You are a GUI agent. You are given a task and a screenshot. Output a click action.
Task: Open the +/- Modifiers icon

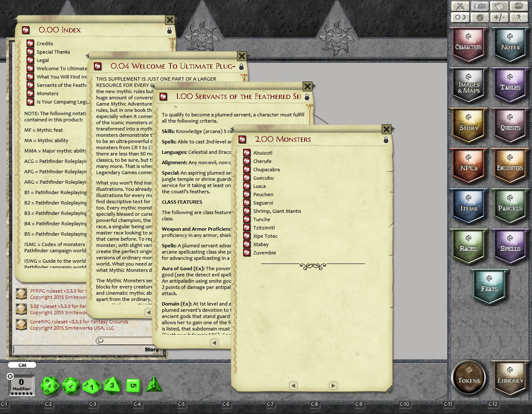pos(499,17)
